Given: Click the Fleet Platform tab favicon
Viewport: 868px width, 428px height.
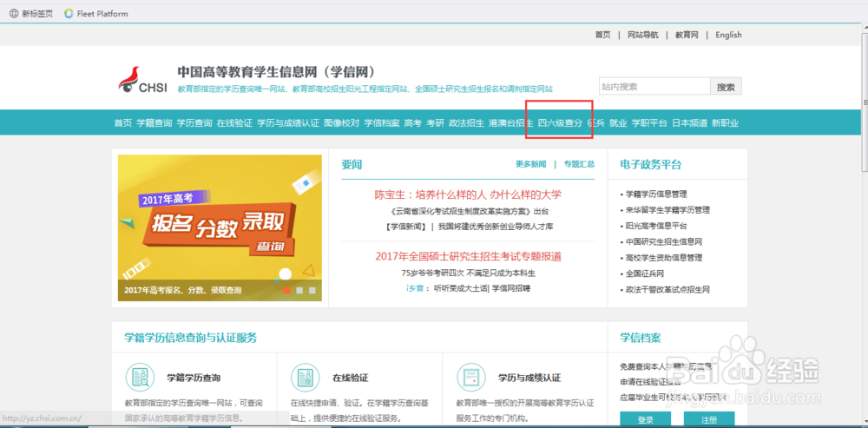Looking at the screenshot, I should tap(69, 14).
